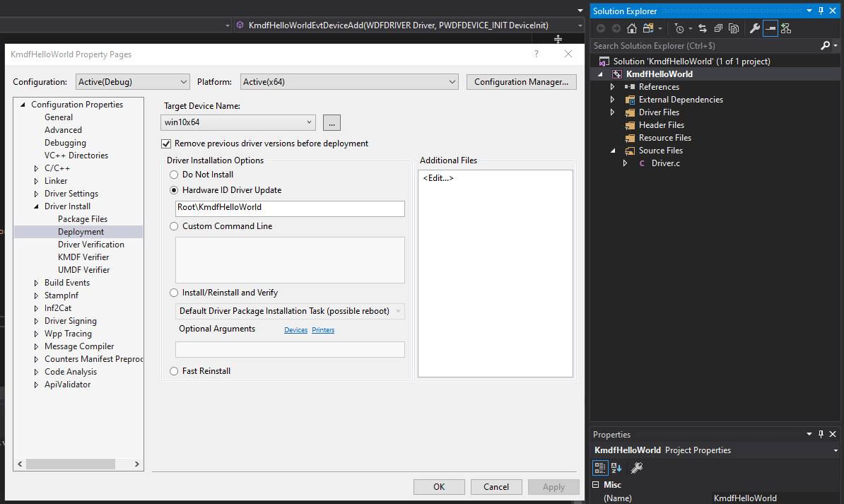Select Driver Files folder in Solution Explorer
The width and height of the screenshot is (844, 504).
tap(659, 112)
